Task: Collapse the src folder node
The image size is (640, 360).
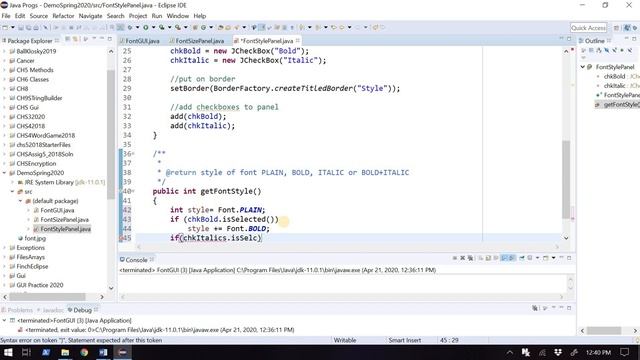Action: point(12,192)
